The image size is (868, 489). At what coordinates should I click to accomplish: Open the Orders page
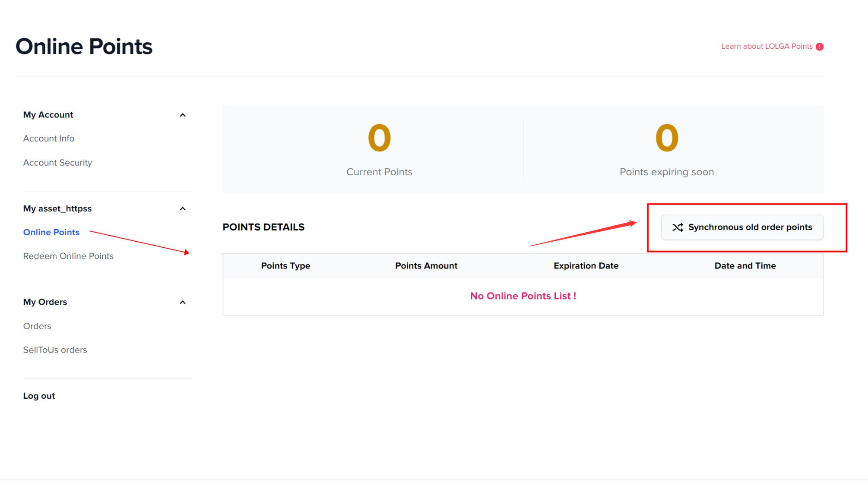pyautogui.click(x=37, y=326)
